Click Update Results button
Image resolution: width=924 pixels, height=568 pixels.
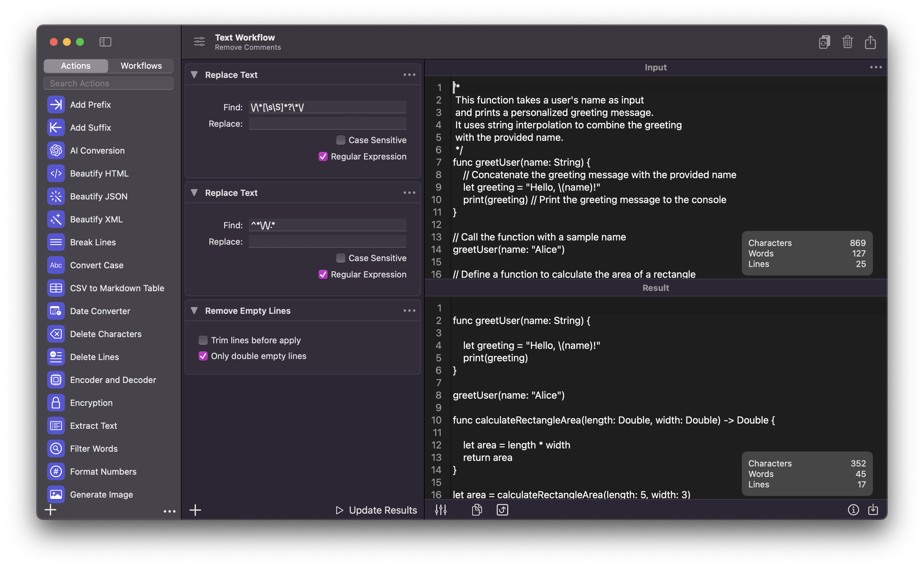376,510
